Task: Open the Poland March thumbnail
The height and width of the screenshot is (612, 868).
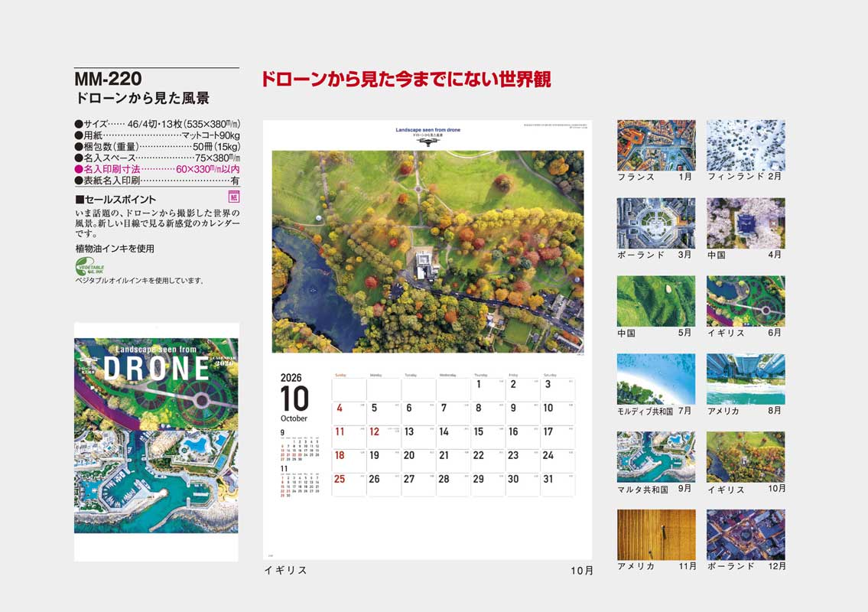Action: [x=656, y=223]
